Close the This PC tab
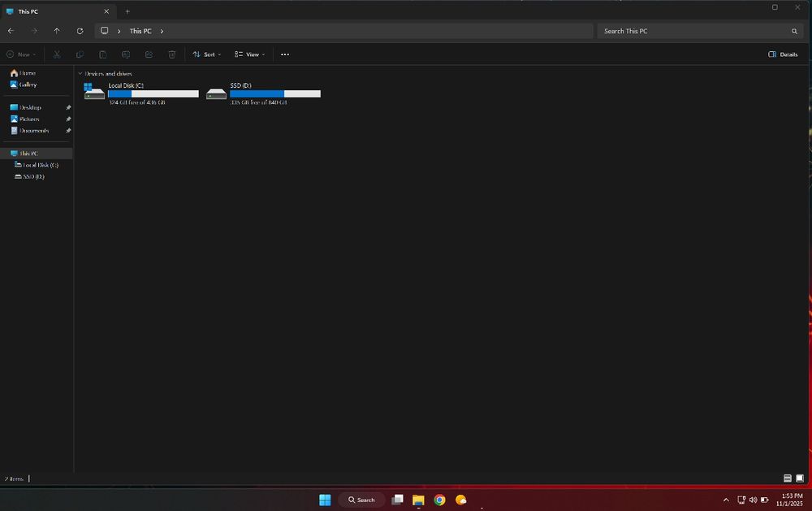The image size is (812, 511). (106, 11)
